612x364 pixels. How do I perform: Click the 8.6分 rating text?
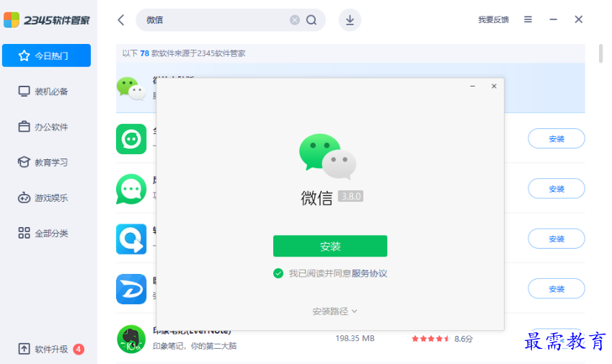(463, 339)
